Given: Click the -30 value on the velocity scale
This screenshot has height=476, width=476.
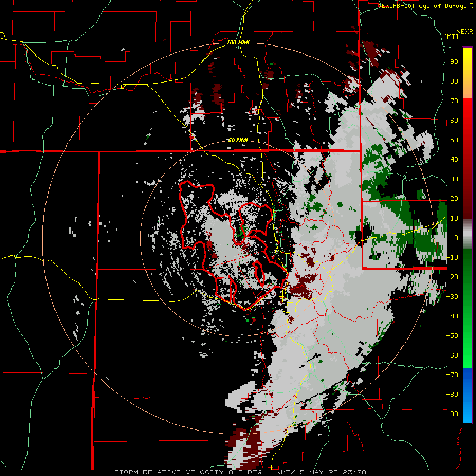Looking at the screenshot, I should 452,297.
